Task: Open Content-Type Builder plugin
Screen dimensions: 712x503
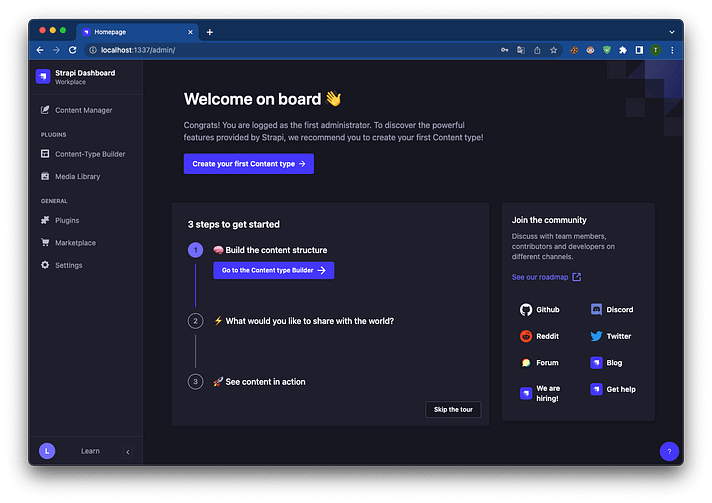Action: 83,154
